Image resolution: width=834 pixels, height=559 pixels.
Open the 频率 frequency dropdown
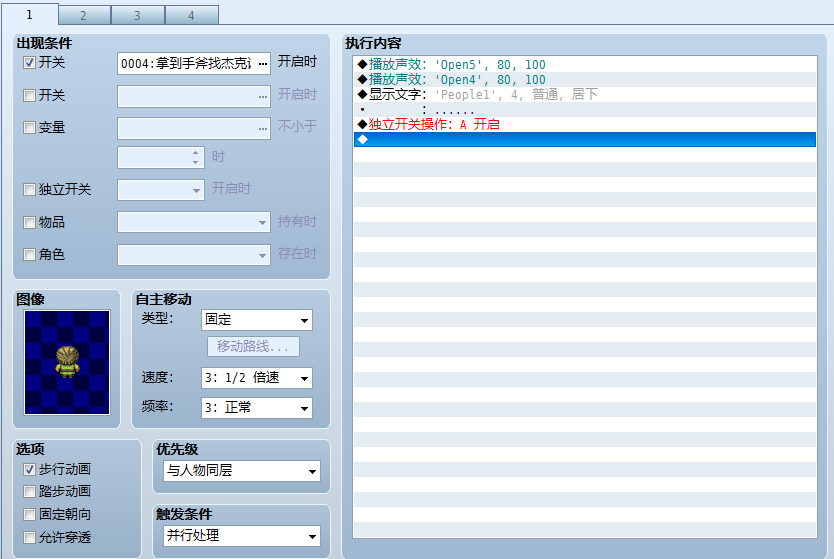[257, 408]
